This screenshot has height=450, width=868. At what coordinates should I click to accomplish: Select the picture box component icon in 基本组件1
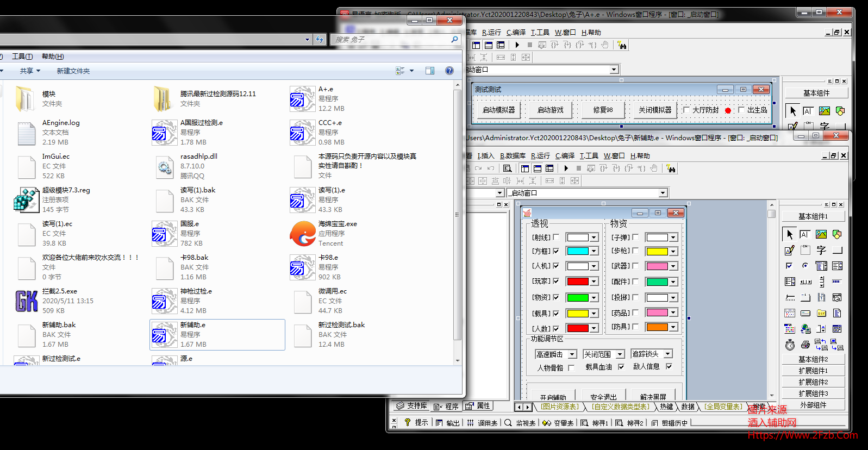click(821, 234)
